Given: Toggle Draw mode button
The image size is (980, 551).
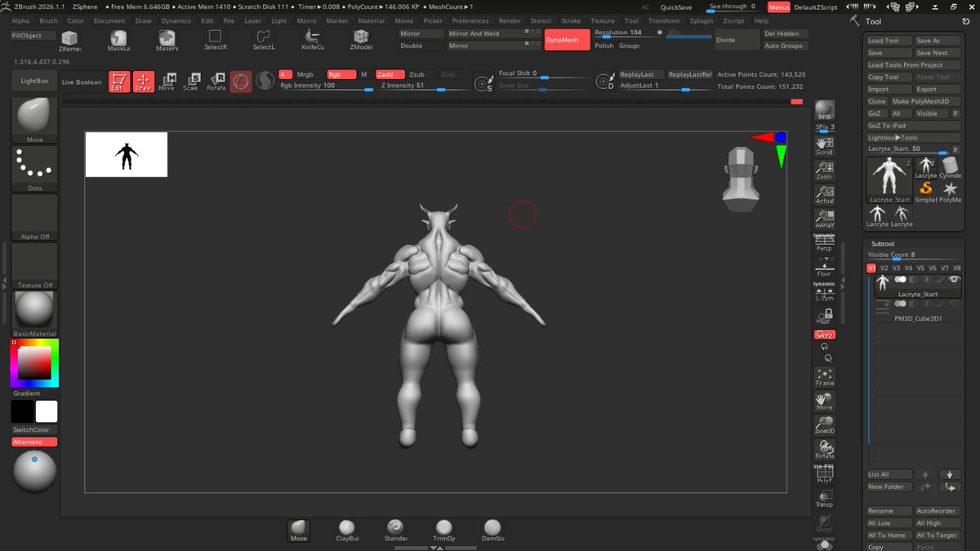Looking at the screenshot, I should (144, 82).
